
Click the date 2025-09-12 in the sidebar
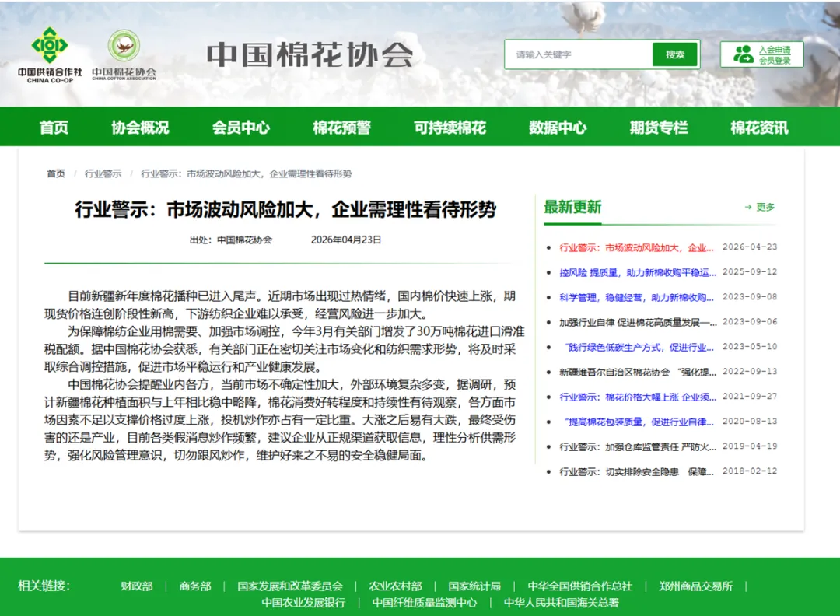750,271
